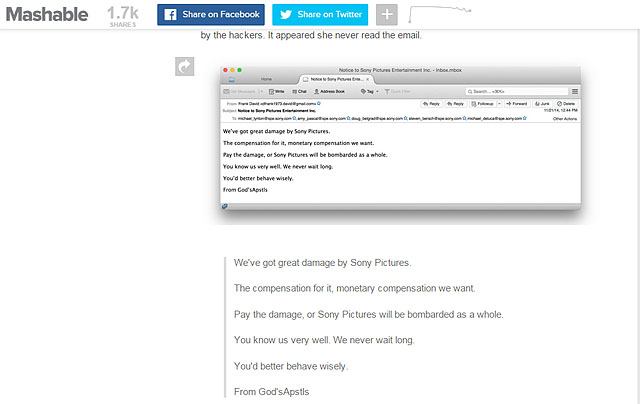Viewport: 640px width, 404px height.
Task: Open the Mashable home logo
Action: coord(47,15)
